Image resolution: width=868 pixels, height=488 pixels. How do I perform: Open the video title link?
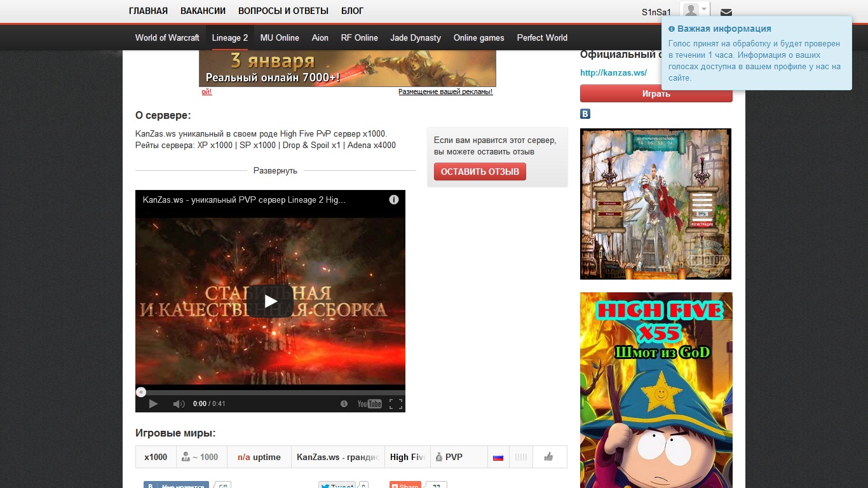(244, 200)
